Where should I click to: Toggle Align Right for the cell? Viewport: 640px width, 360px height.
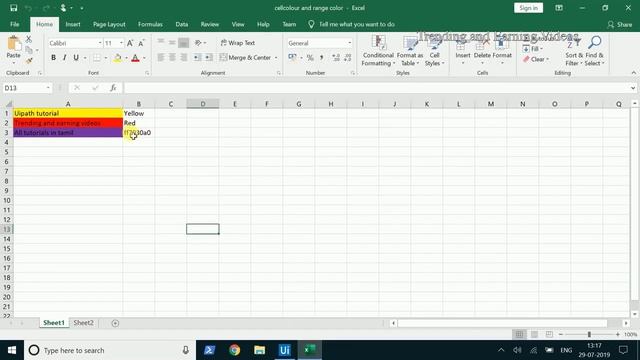coord(184,58)
